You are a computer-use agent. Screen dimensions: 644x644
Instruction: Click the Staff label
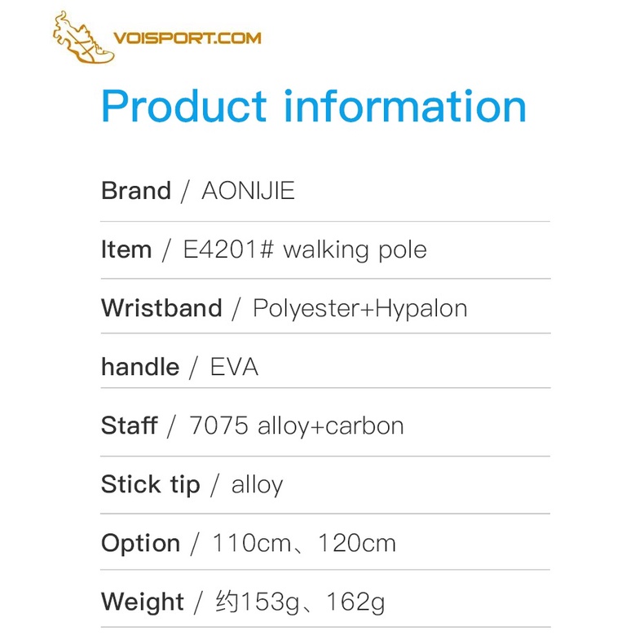130,425
